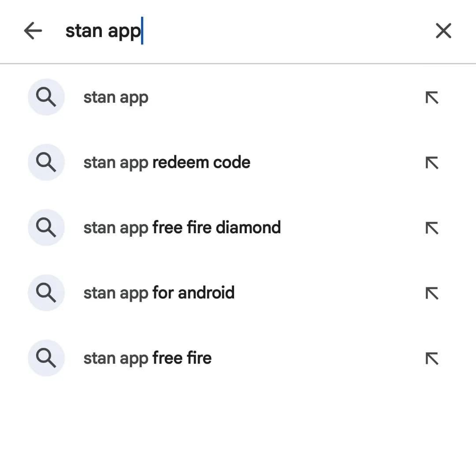Click magnifier icon beside 'redeem code' suggestion

(x=46, y=163)
